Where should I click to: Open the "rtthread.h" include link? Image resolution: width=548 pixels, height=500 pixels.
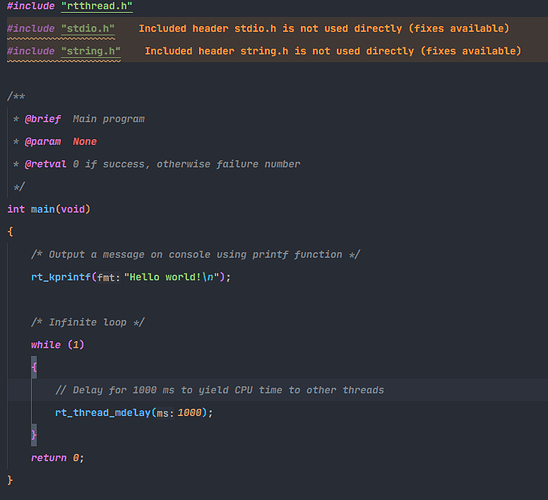[97, 6]
